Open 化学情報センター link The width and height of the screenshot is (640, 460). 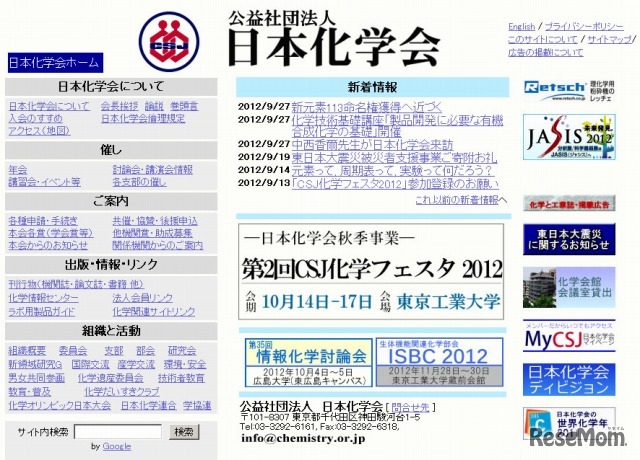43,298
